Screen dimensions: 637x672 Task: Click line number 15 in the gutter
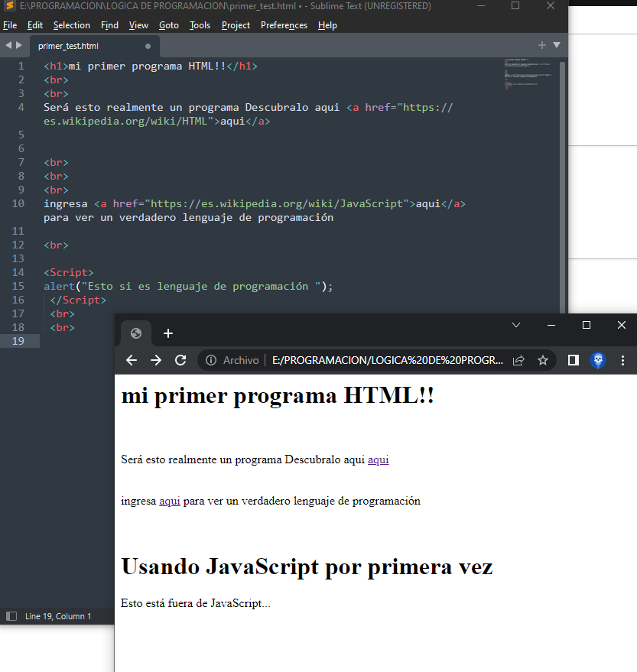(18, 286)
